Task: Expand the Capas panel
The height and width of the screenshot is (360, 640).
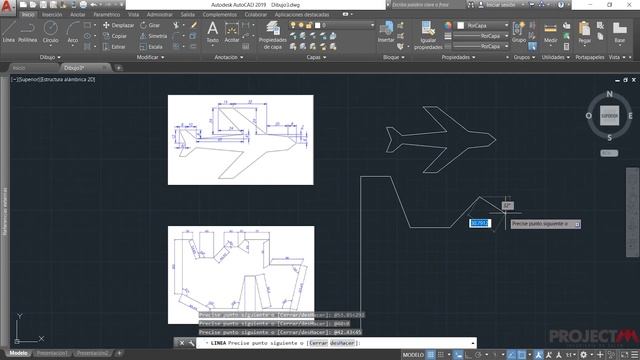Action: [316, 57]
